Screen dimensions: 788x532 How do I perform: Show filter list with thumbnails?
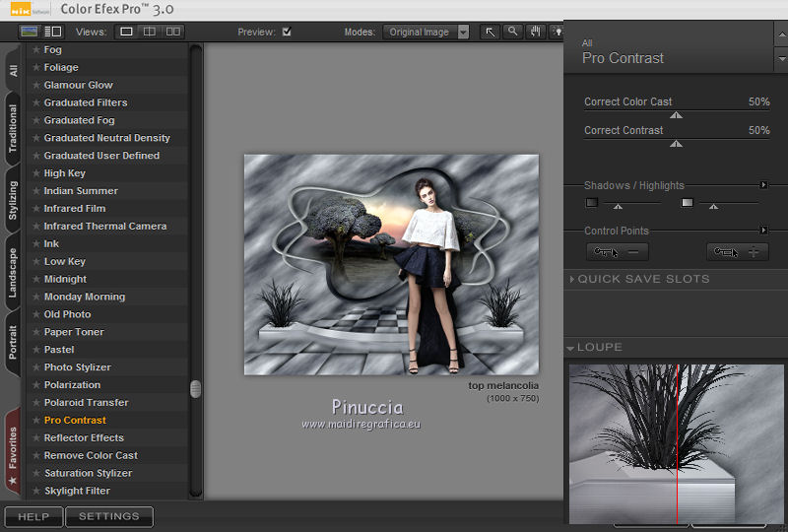(30, 32)
